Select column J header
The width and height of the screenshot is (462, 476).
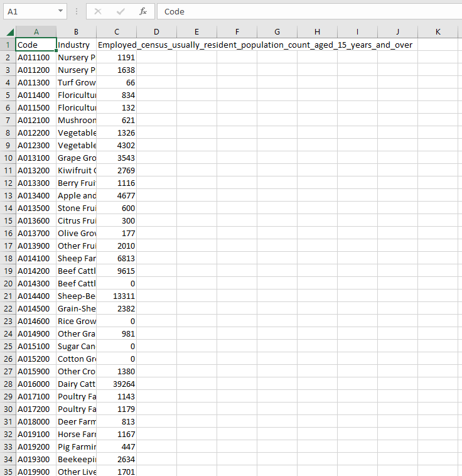[x=397, y=32]
